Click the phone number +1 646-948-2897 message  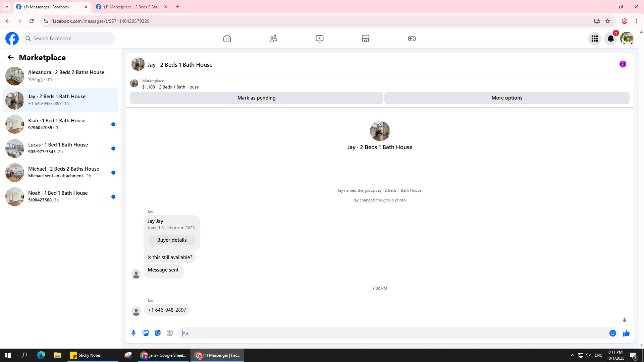pyautogui.click(x=167, y=310)
